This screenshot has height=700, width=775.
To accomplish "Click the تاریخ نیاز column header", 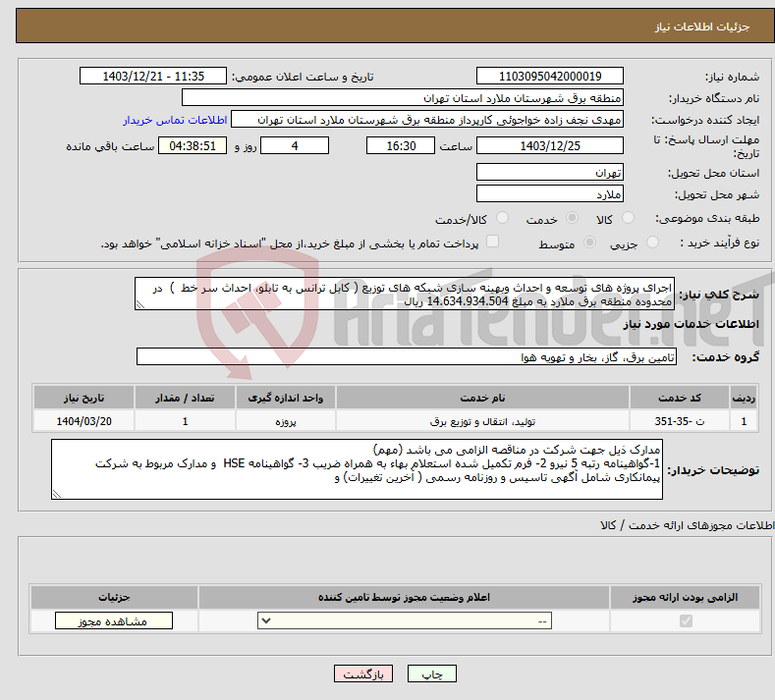I will [x=84, y=398].
